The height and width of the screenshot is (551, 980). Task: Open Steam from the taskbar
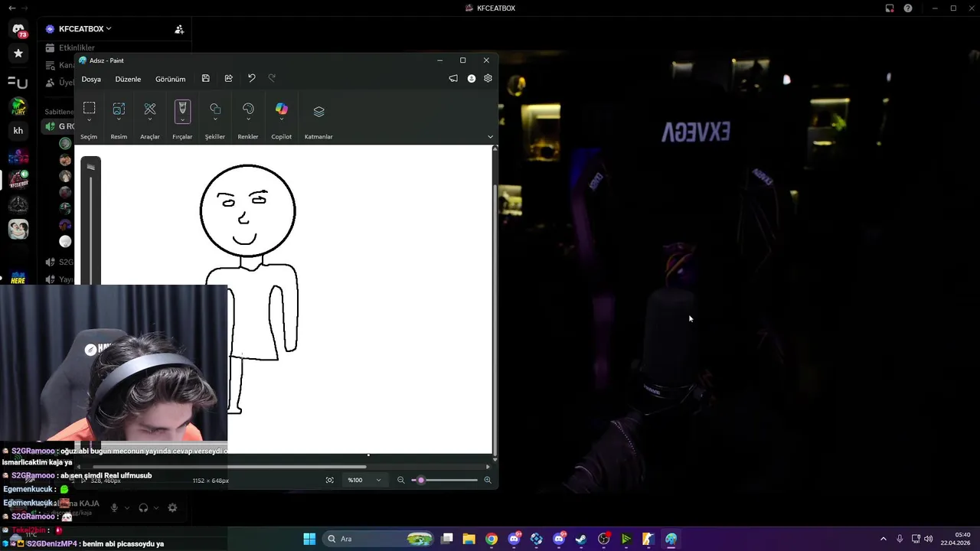coord(581,539)
